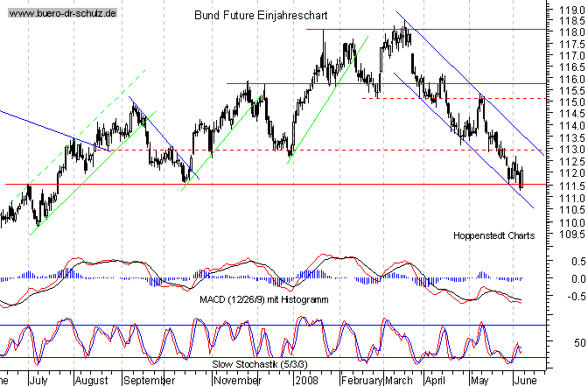
Task: Click the August label on time axis
Action: pos(91,381)
